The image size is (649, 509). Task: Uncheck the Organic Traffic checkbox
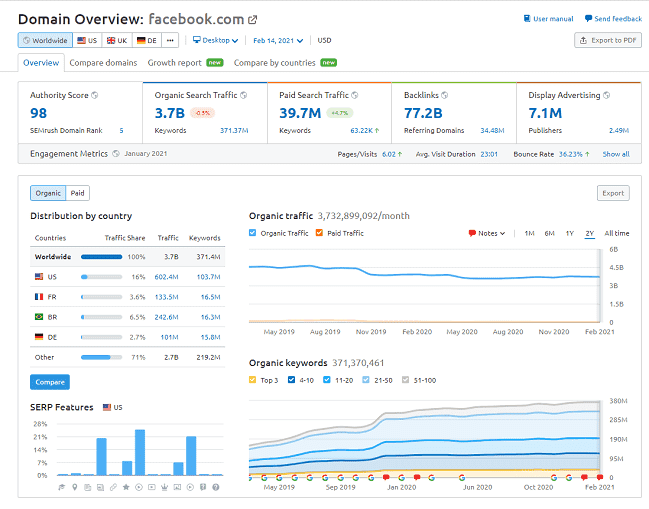[x=252, y=233]
